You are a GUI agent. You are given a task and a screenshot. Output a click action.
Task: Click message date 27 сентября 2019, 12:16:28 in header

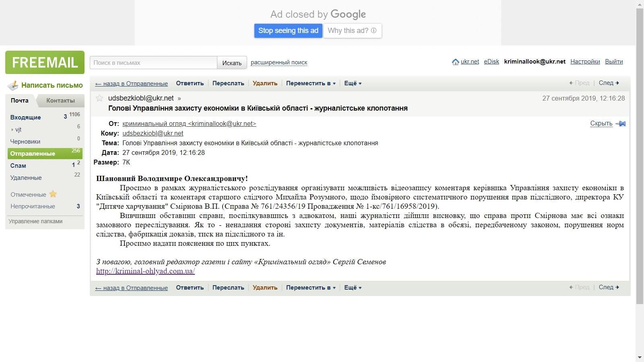point(584,98)
